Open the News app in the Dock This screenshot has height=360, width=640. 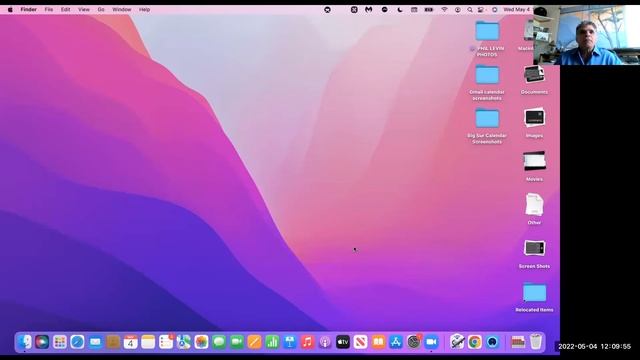coord(360,342)
